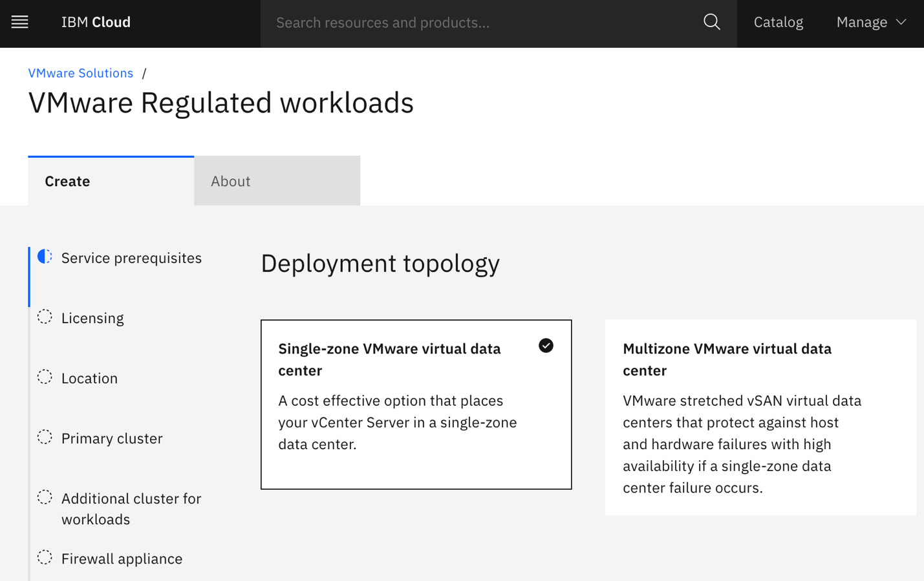Select Multizone VMware virtual data center card
924x581 pixels.
click(x=760, y=417)
